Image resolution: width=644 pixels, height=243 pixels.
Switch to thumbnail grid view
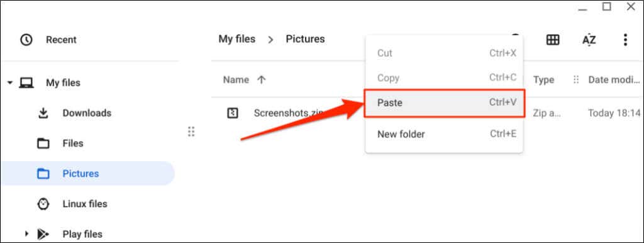coord(552,40)
